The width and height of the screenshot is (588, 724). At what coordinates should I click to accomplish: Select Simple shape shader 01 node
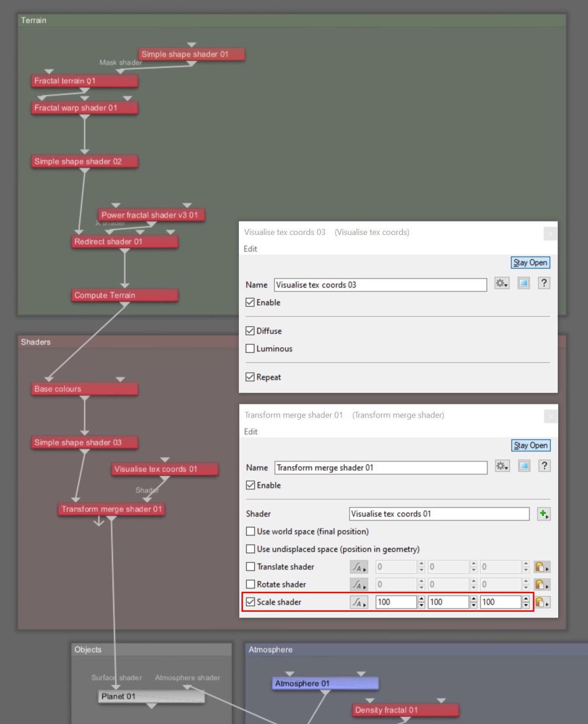click(x=192, y=54)
